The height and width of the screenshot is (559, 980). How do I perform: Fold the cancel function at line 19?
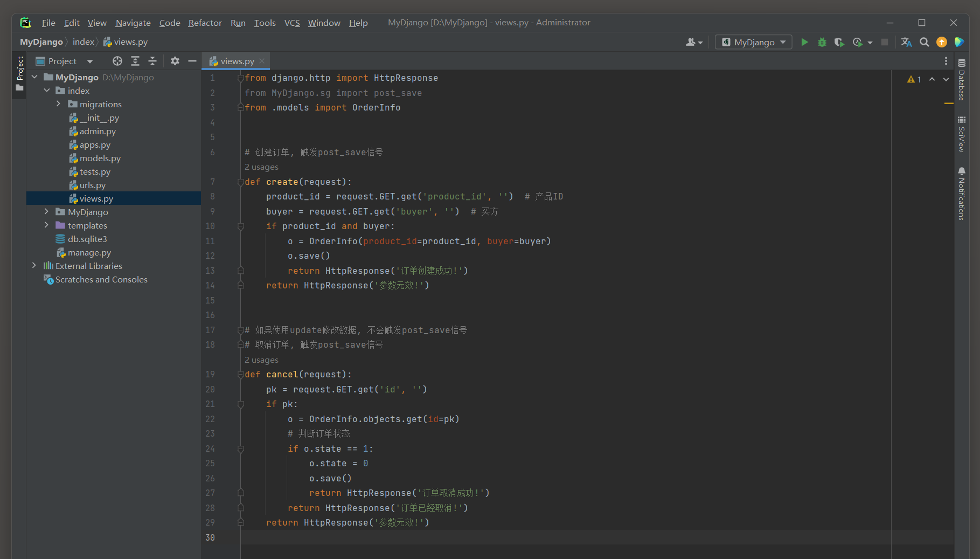tap(241, 375)
